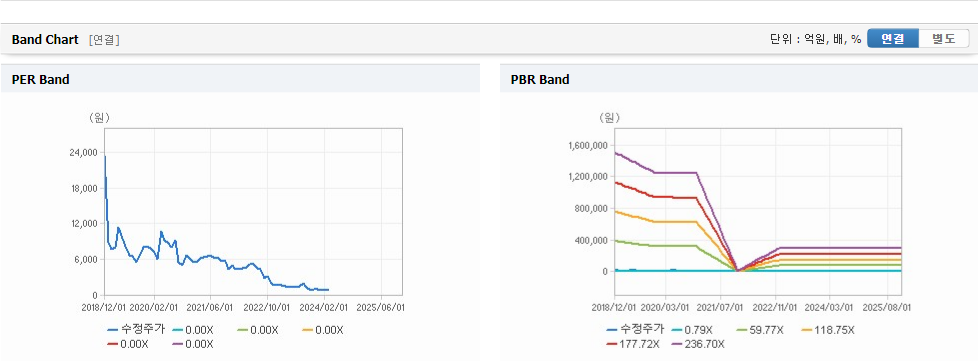Click the 2021/07/01 date label in PBR Band

(720, 308)
